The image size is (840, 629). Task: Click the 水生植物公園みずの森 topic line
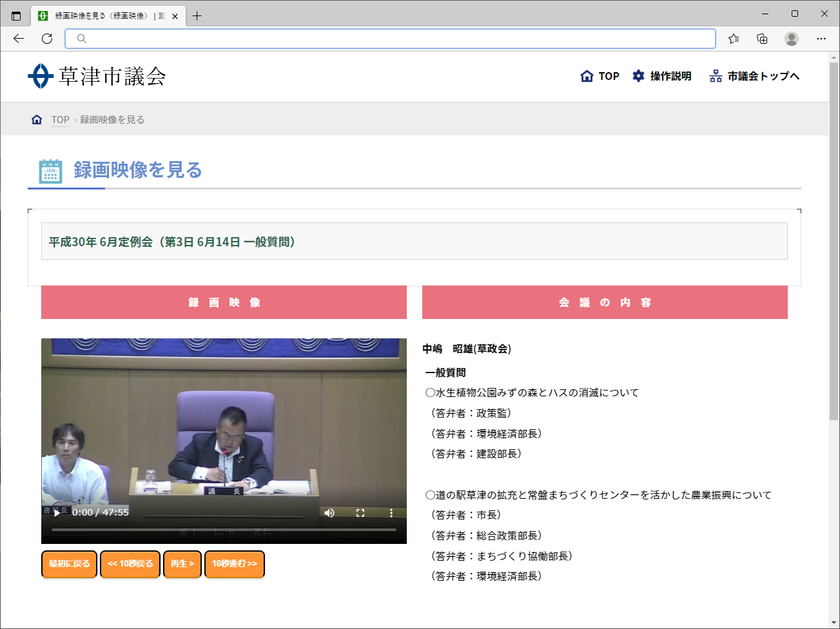(532, 392)
